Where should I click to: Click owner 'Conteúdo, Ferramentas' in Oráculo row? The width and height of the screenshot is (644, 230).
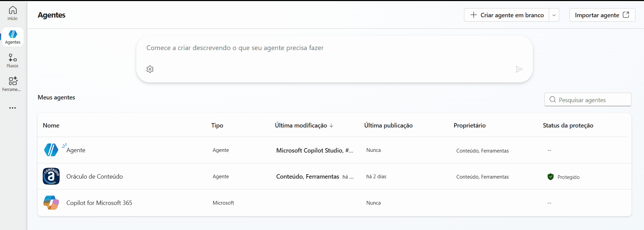482,177
